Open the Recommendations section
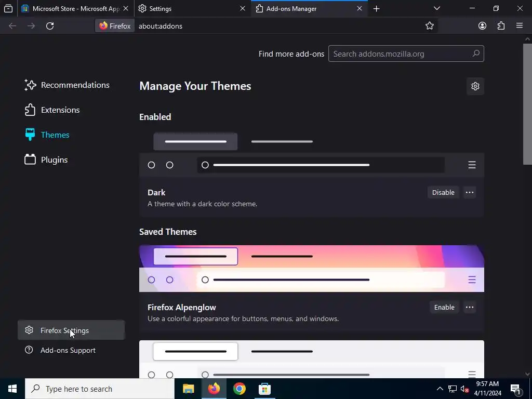This screenshot has width=532, height=399. (x=67, y=85)
